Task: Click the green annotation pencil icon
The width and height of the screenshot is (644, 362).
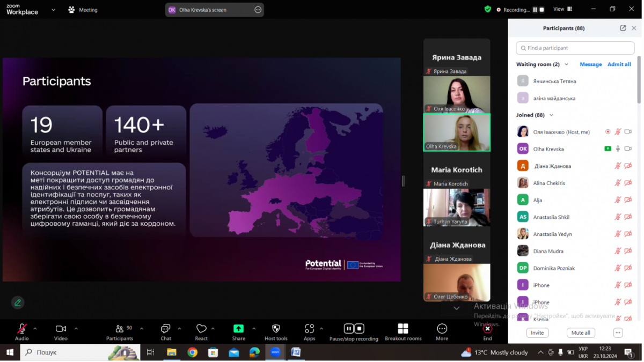Action: tap(18, 302)
